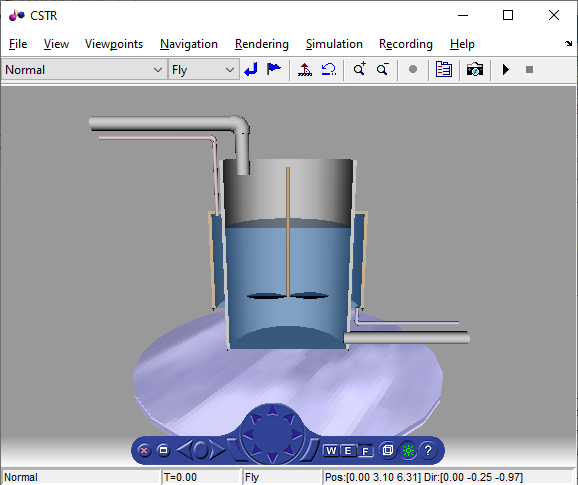Switch to Fly mode with F button
Image resolution: width=578 pixels, height=485 pixels.
365,451
